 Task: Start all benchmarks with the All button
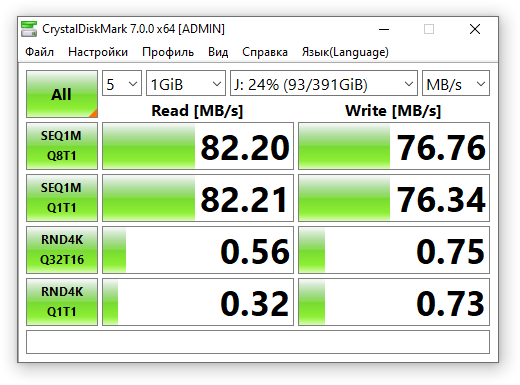click(x=62, y=94)
